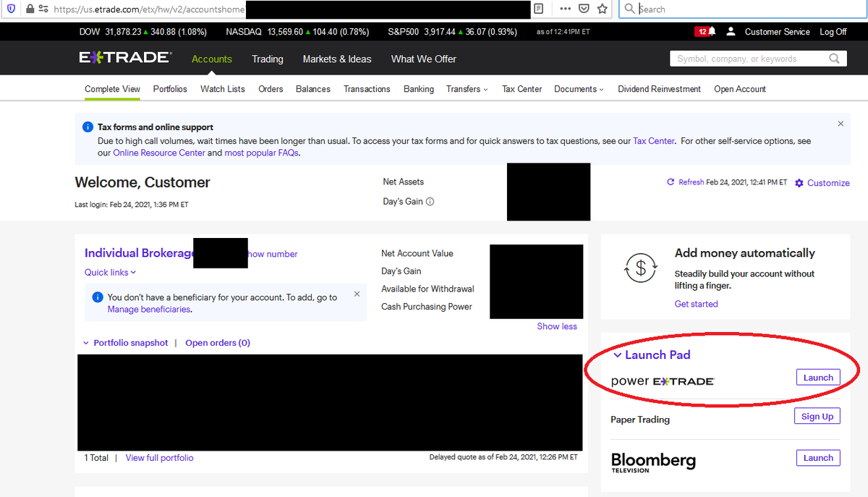Click the Log Off link
The width and height of the screenshot is (868, 497).
(x=833, y=32)
